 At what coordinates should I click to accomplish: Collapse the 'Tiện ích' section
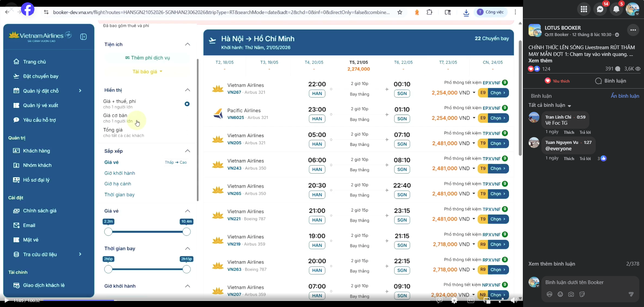188,44
